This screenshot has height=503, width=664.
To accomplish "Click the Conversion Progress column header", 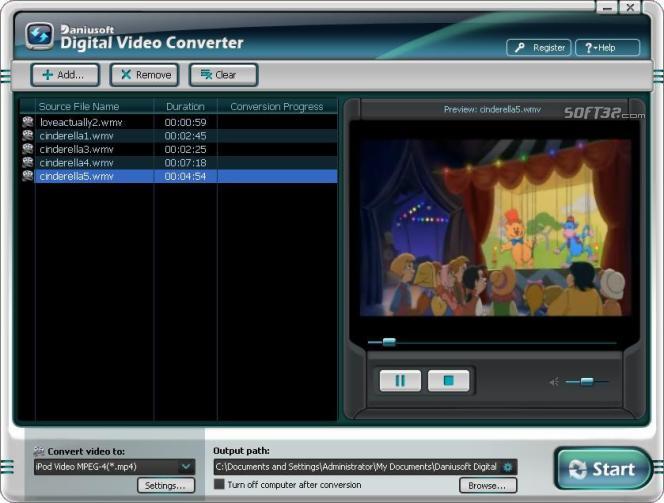I will [x=277, y=107].
